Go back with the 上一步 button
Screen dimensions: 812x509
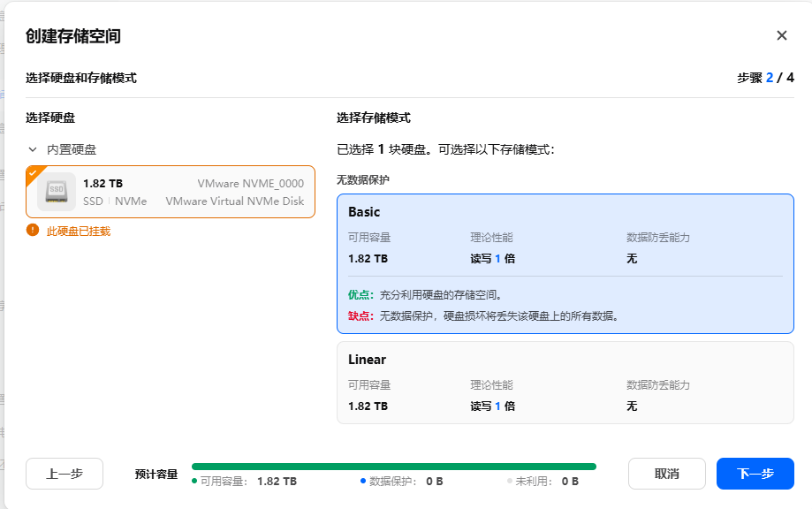coord(65,474)
